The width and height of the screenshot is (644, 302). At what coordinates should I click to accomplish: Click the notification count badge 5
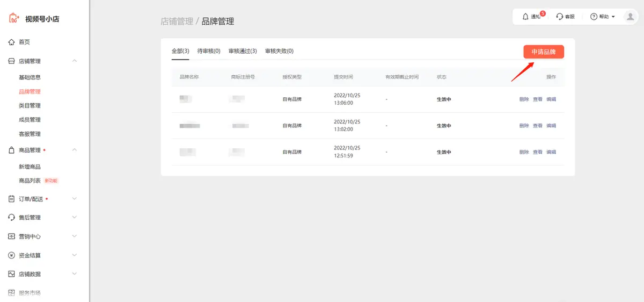tap(543, 13)
